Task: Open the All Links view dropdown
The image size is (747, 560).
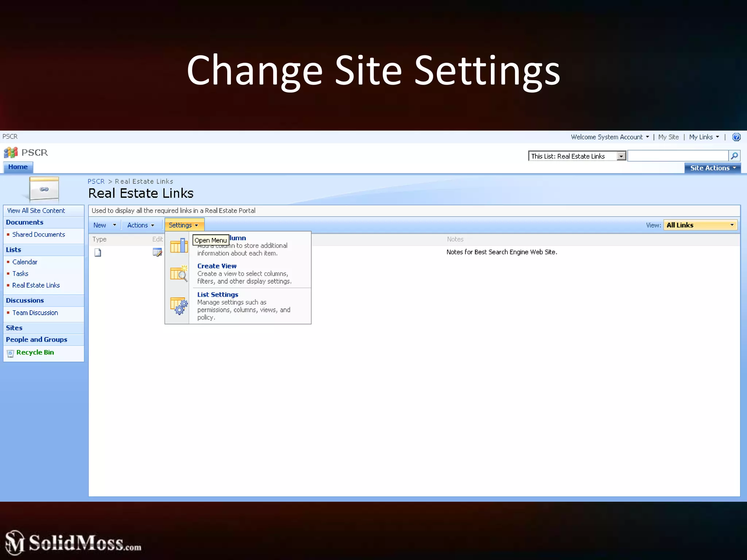Action: click(700, 225)
